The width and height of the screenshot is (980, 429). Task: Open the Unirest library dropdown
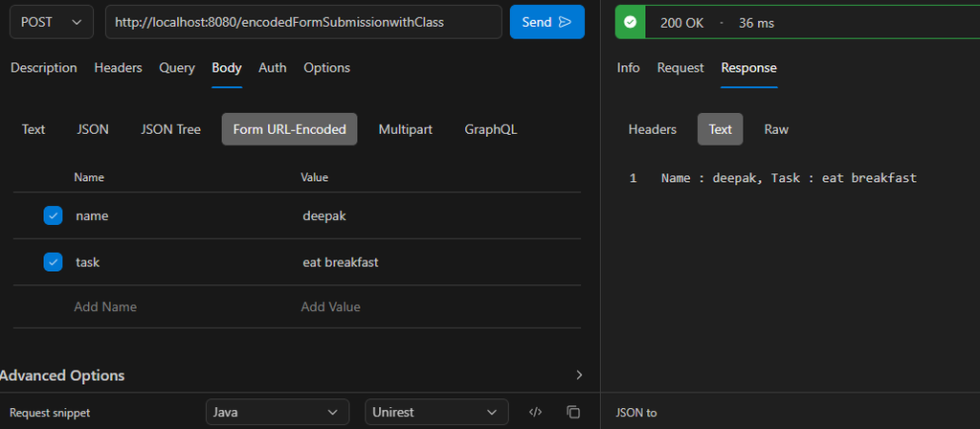[436, 412]
